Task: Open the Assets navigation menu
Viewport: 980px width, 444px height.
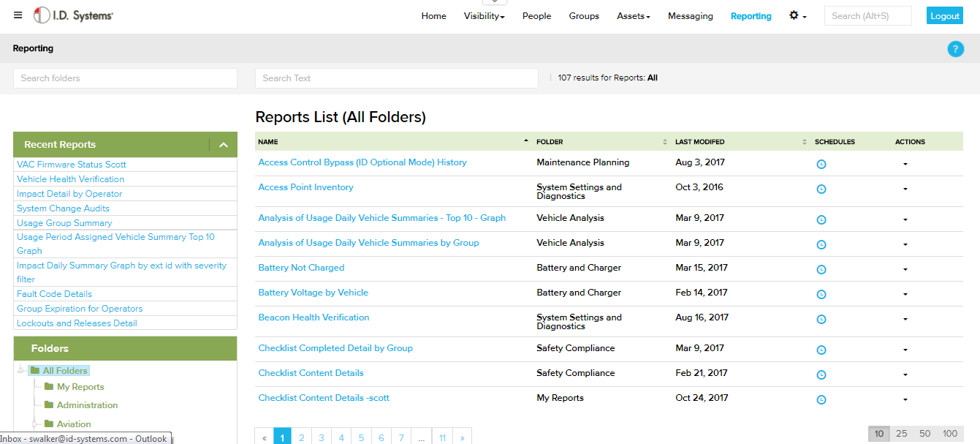Action: [x=633, y=16]
